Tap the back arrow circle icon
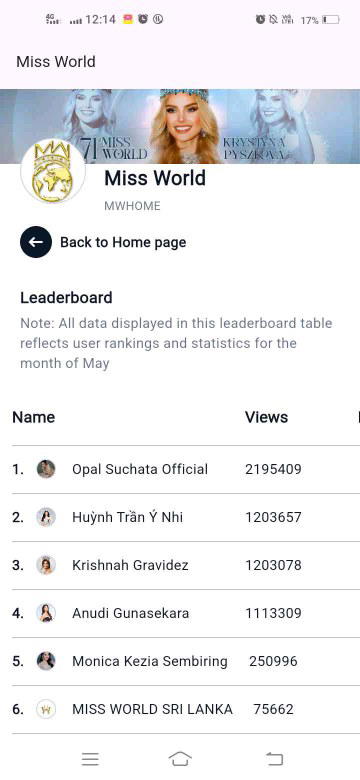The height and width of the screenshot is (780, 360). coord(36,242)
